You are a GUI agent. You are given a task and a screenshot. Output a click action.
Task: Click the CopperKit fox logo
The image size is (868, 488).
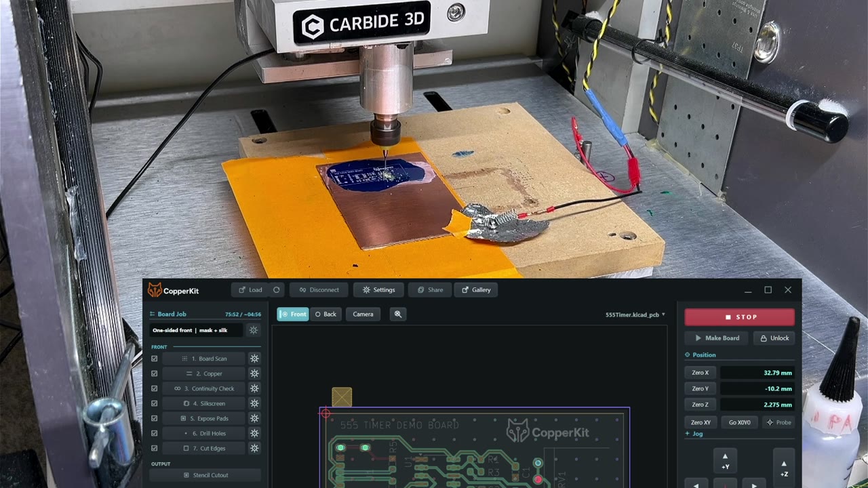pos(155,290)
